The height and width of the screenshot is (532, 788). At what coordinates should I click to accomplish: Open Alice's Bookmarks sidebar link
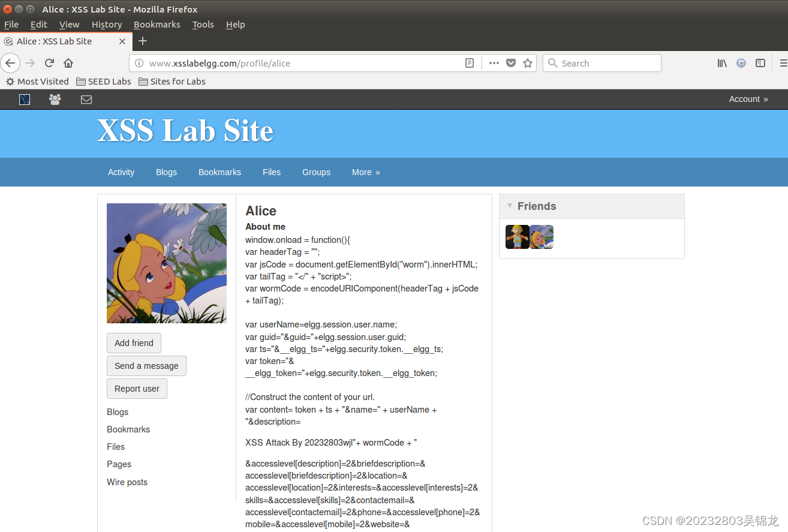tap(128, 429)
